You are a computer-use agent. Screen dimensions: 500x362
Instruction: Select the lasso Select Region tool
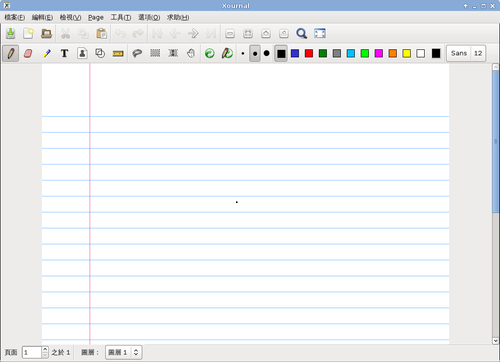pos(137,53)
